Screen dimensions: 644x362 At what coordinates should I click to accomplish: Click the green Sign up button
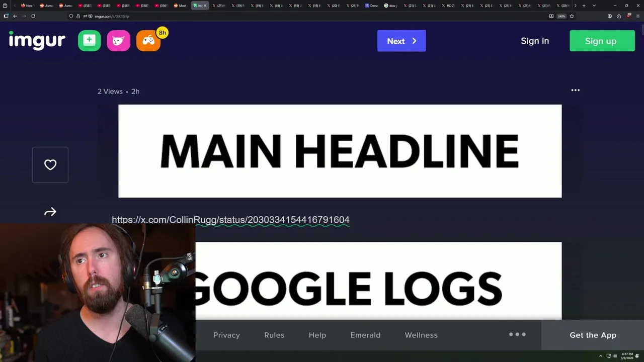point(602,41)
